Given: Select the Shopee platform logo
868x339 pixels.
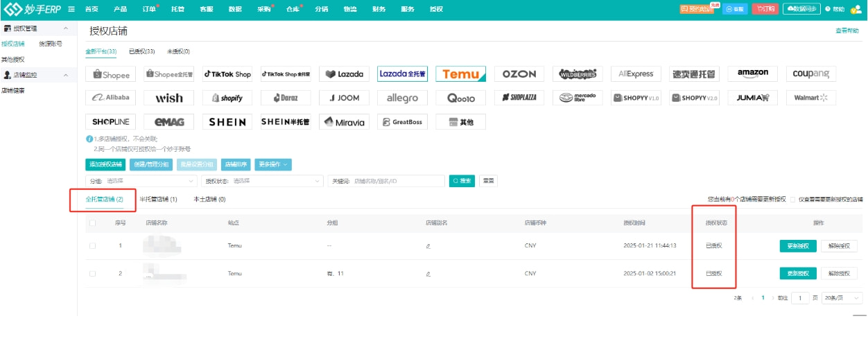Looking at the screenshot, I should click(111, 74).
